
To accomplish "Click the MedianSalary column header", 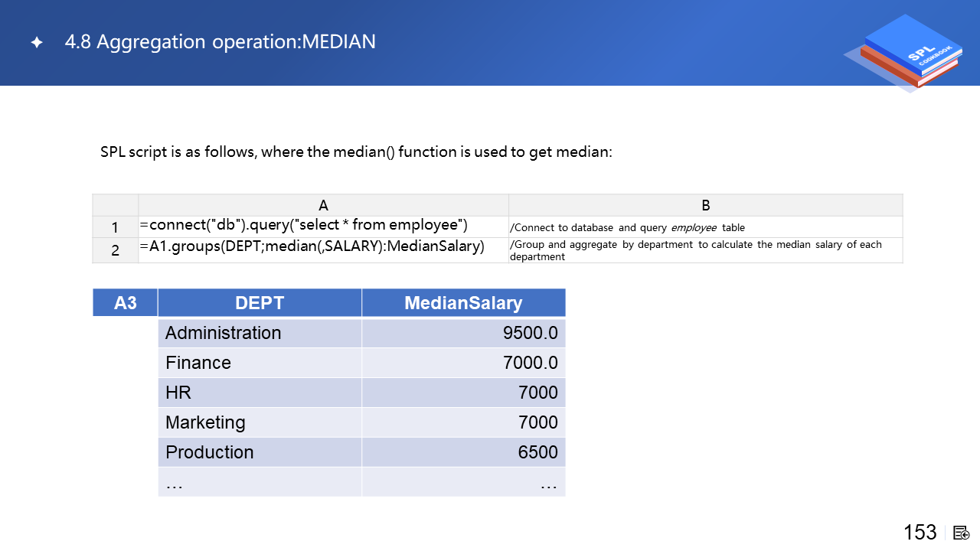I will coord(463,303).
